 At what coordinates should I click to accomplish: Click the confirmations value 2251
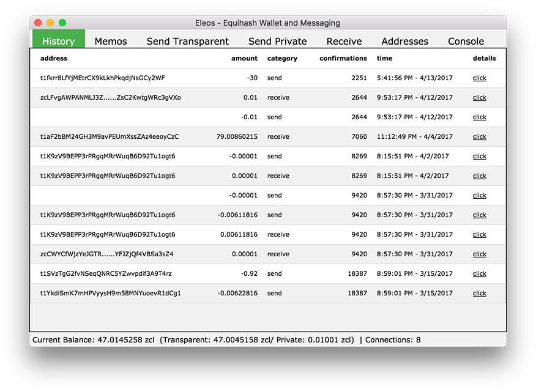pos(359,78)
